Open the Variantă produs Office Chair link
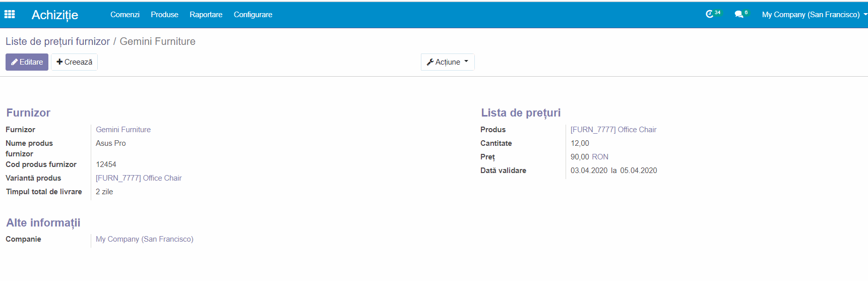 pos(139,178)
